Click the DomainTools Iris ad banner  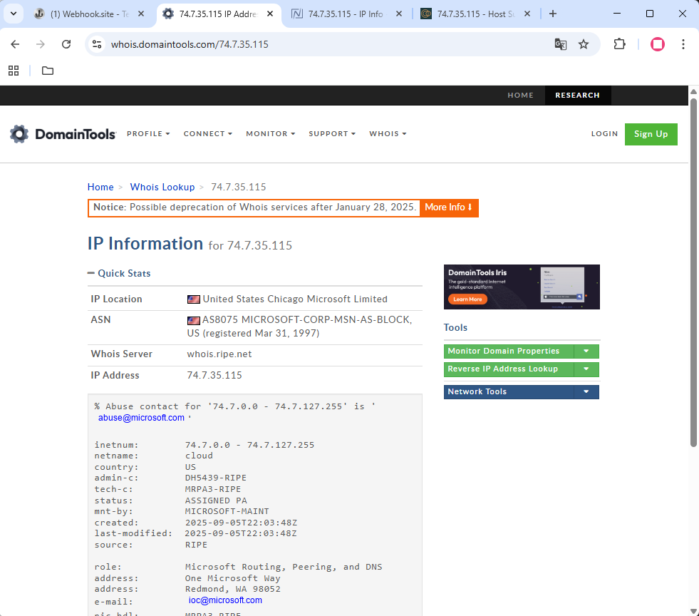point(522,287)
